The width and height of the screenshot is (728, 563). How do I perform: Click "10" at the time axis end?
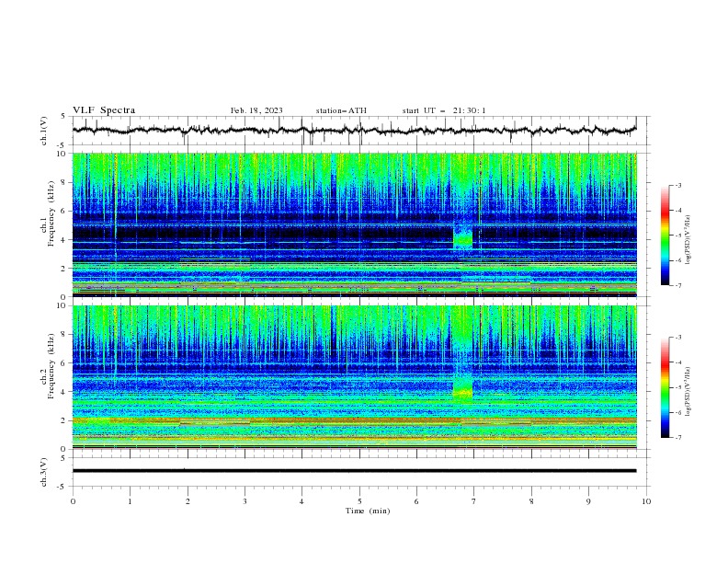(x=646, y=501)
